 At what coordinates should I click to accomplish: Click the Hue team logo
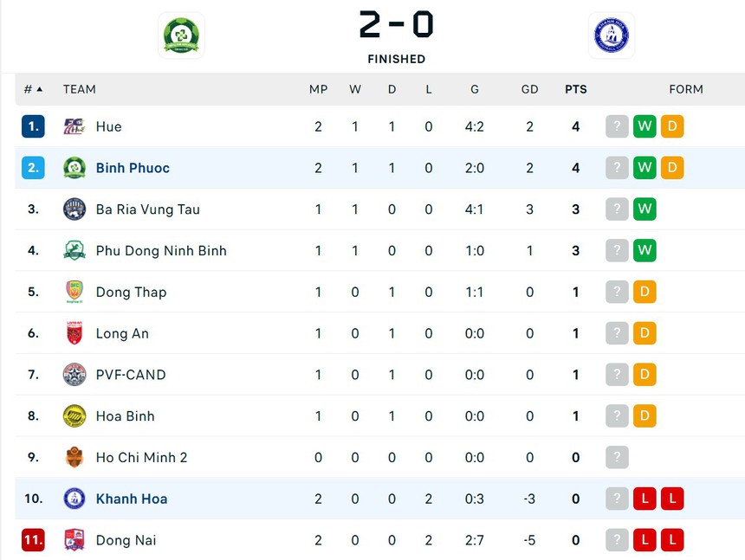click(74, 126)
